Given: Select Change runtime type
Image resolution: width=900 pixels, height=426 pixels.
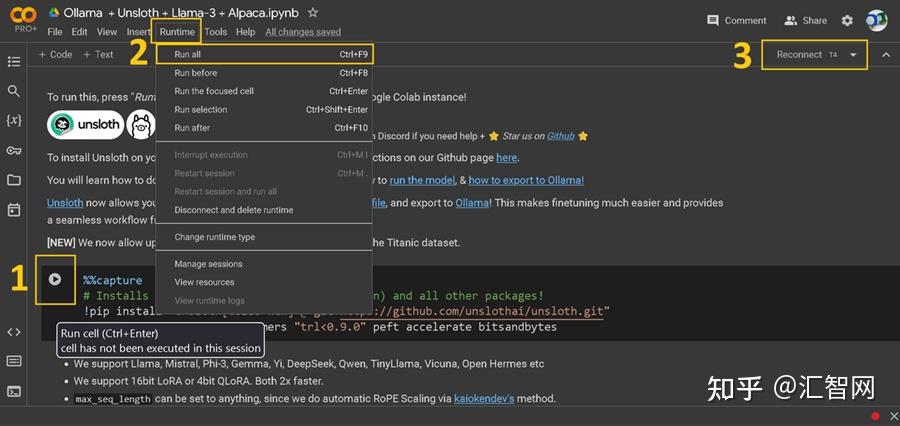Looking at the screenshot, I should click(265, 237).
